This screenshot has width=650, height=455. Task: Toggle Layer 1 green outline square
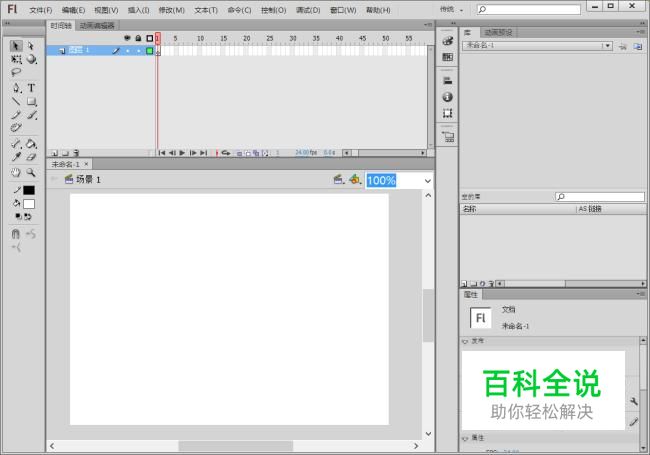150,51
